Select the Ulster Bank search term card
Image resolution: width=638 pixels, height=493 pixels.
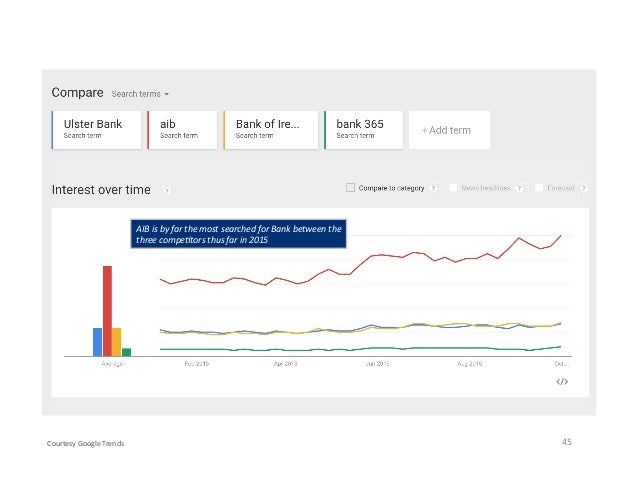(96, 130)
